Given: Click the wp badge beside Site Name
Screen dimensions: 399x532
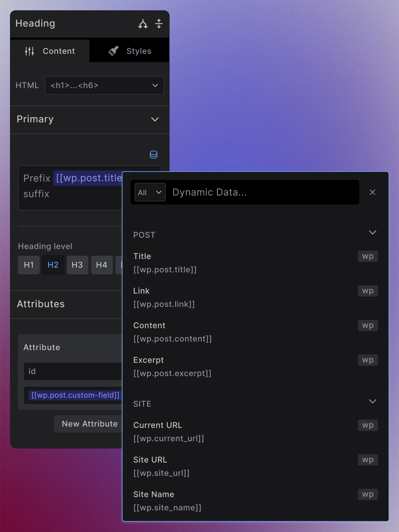Looking at the screenshot, I should point(367,494).
